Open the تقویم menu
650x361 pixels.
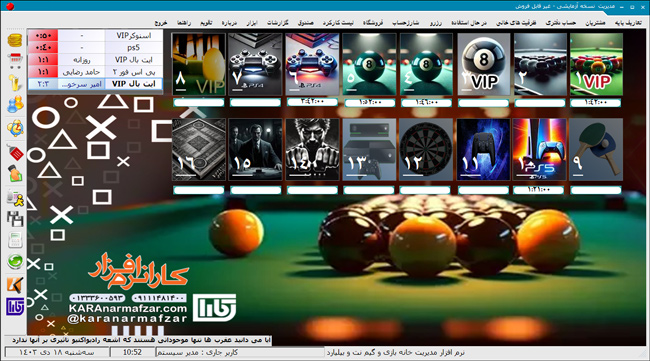(206, 23)
